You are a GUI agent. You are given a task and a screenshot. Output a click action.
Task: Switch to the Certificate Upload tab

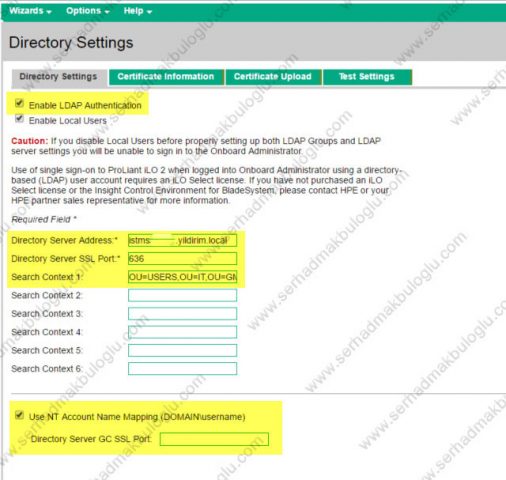click(273, 77)
